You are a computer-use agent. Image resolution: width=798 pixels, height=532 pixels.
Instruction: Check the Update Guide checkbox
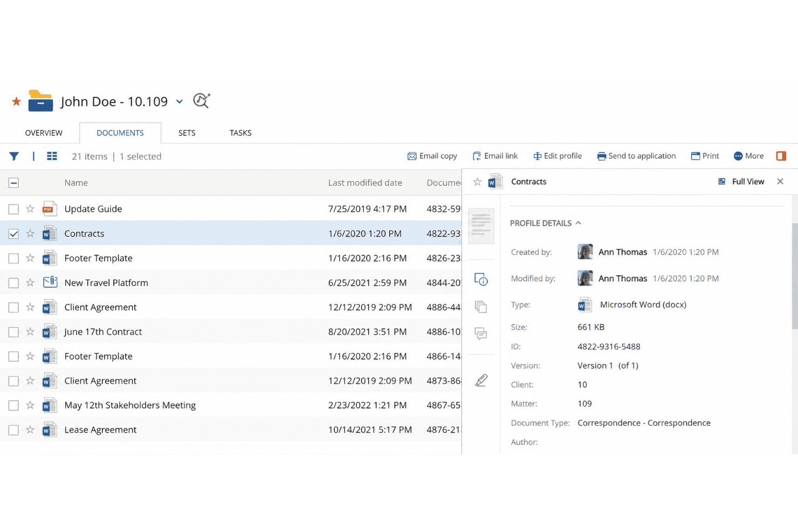pos(13,209)
